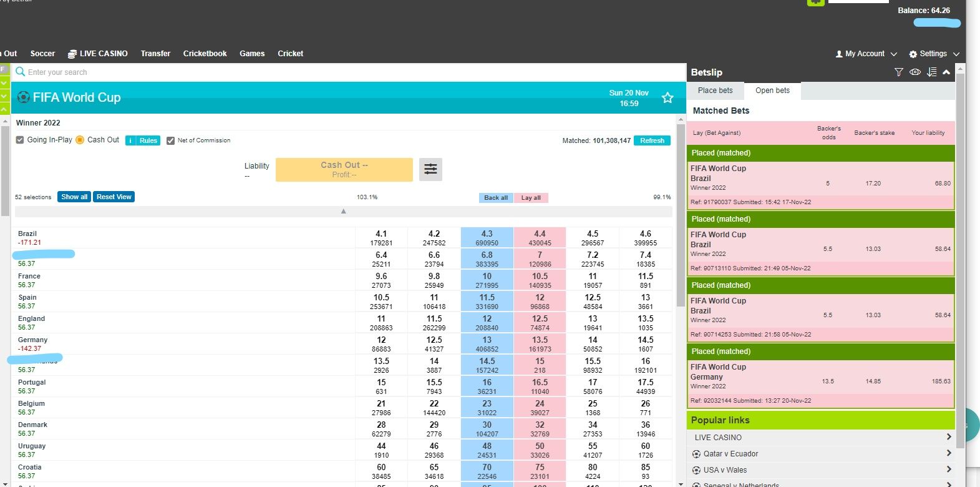Toggle the Going In-Play checkbox
This screenshot has width=980, height=487.
(x=20, y=140)
